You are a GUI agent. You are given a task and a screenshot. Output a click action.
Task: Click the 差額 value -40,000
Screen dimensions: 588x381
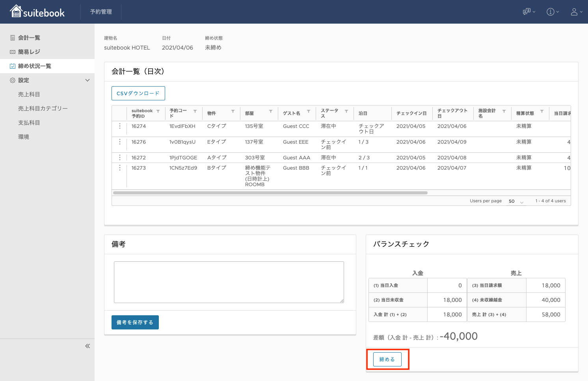459,336
